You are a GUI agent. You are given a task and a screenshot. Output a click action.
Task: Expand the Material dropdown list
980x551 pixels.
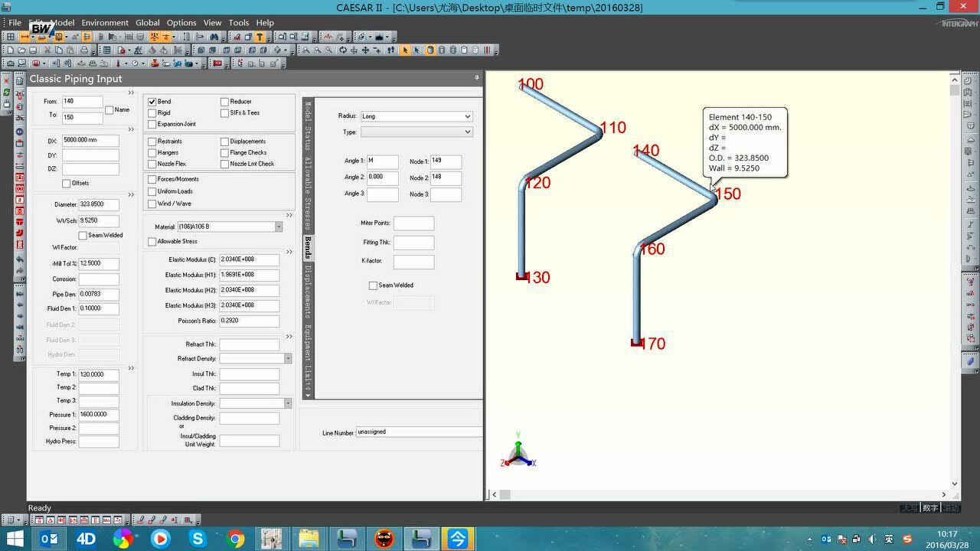click(x=279, y=227)
